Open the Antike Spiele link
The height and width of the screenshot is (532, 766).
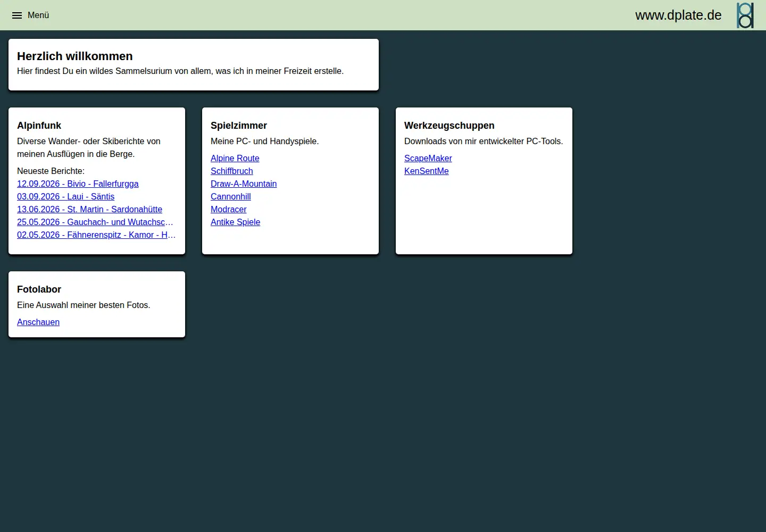pyautogui.click(x=236, y=222)
